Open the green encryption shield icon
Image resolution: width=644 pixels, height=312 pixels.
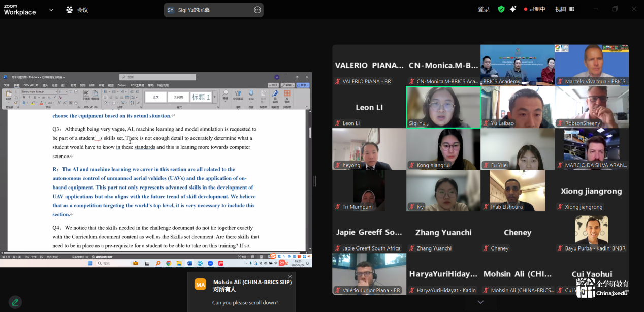(x=501, y=9)
